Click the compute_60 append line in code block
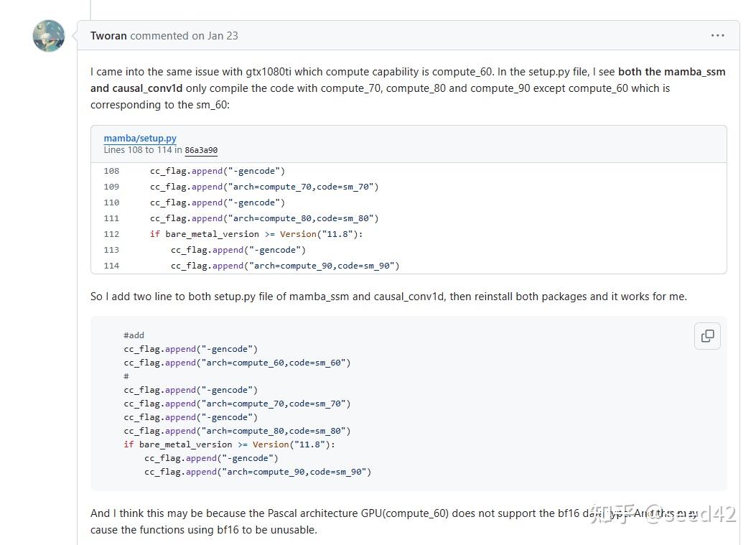 click(x=237, y=363)
